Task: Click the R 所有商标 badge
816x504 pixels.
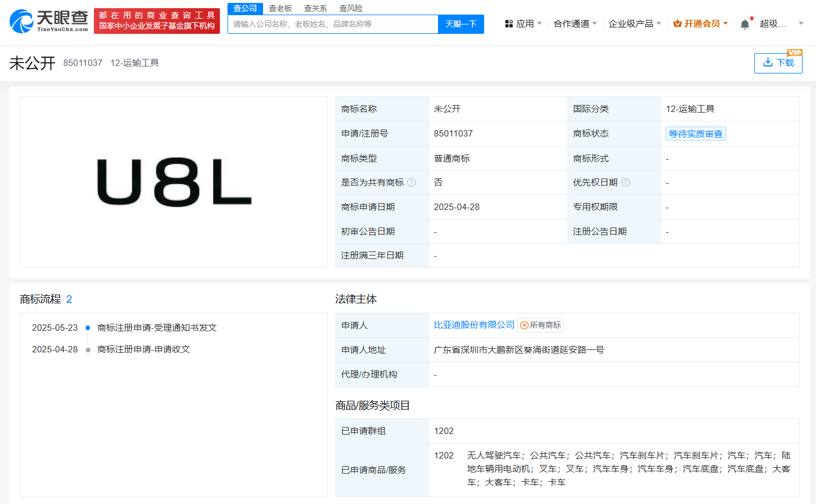Action: click(x=541, y=325)
